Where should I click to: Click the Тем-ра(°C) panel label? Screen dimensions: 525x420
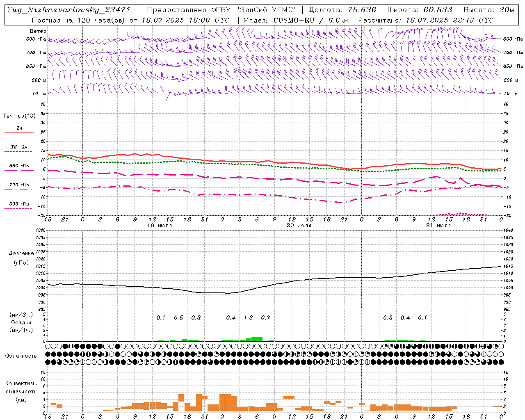pos(19,116)
